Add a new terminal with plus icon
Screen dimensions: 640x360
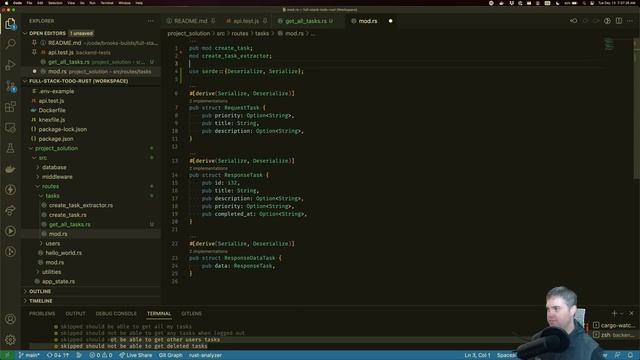point(614,313)
